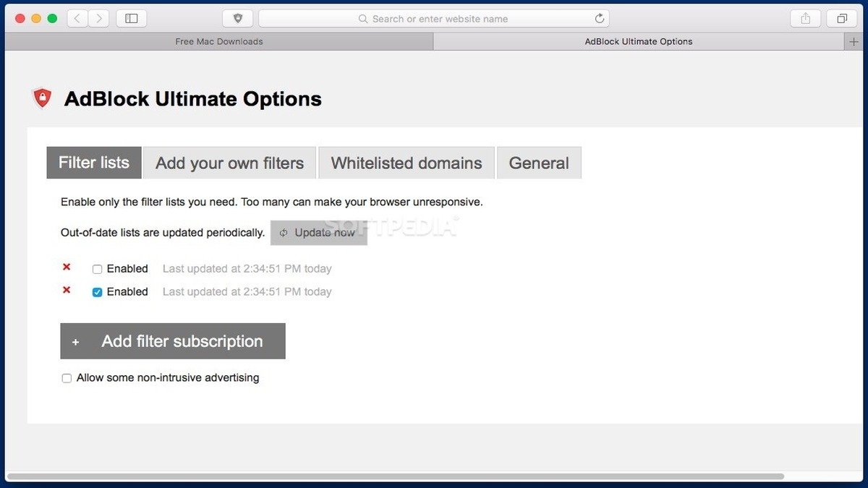The height and width of the screenshot is (488, 868).
Task: Enable the first unchecked filter list
Action: click(x=97, y=269)
